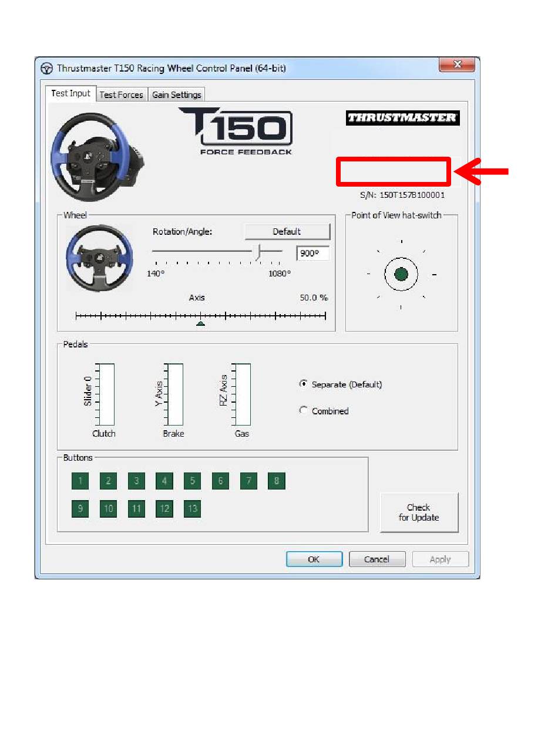The width and height of the screenshot is (558, 756).
Task: Click button indicator 4
Action: click(x=164, y=481)
